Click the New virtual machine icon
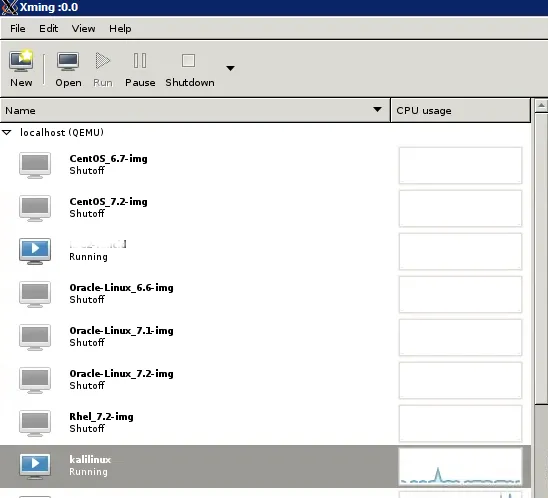This screenshot has height=498, width=548. pos(21,62)
